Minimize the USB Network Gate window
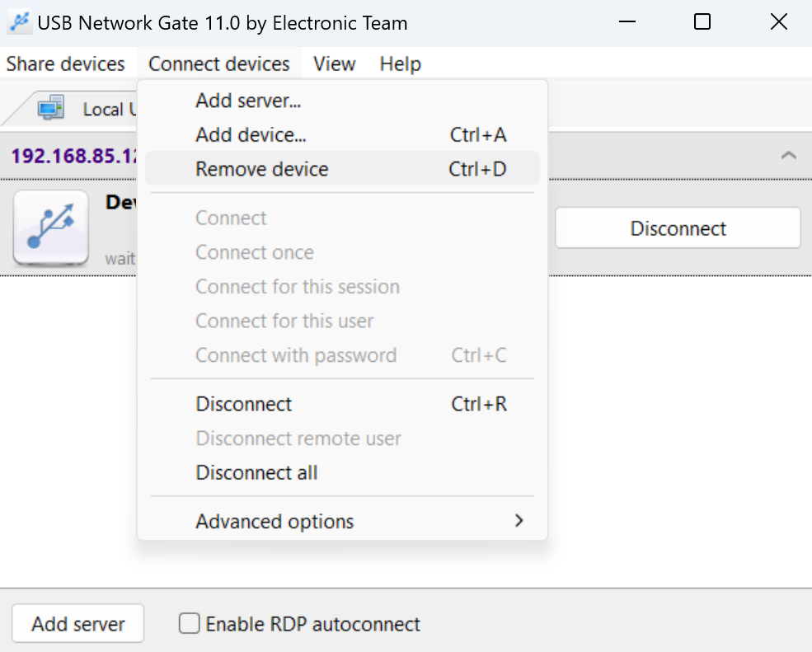 pos(627,22)
